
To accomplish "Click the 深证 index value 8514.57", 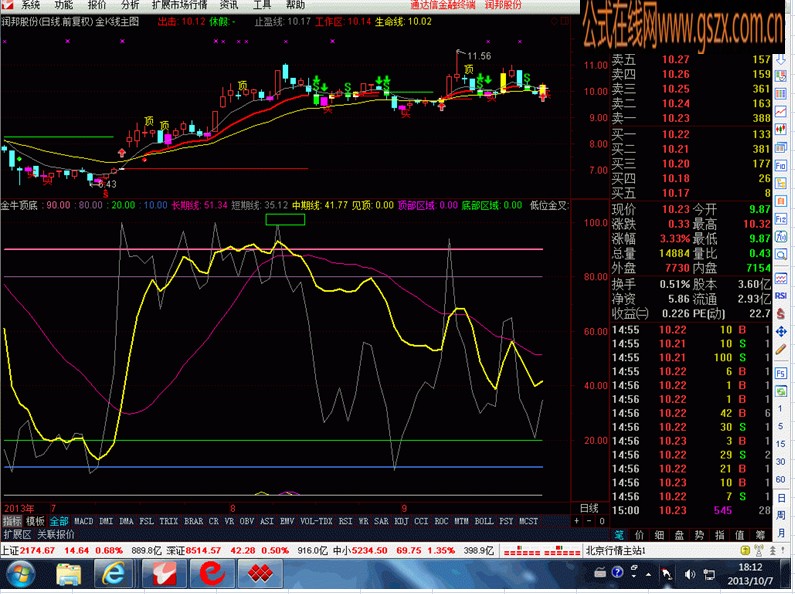I will tap(203, 550).
